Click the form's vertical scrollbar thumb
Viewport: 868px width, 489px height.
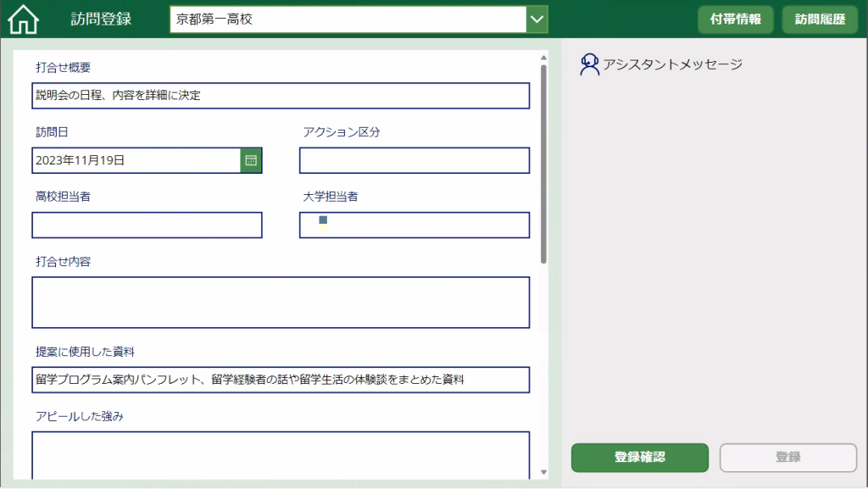coord(543,164)
